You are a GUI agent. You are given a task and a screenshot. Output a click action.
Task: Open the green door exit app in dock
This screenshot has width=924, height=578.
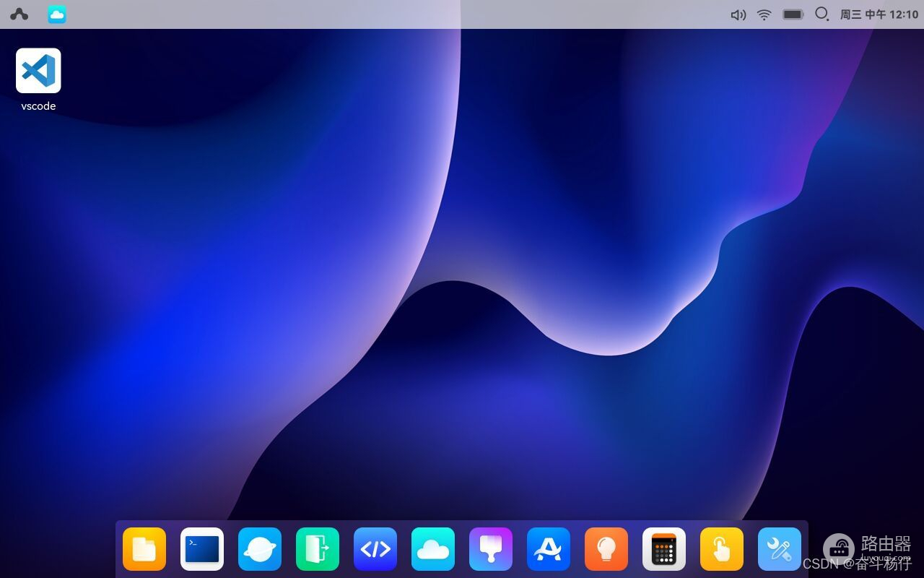pyautogui.click(x=318, y=549)
